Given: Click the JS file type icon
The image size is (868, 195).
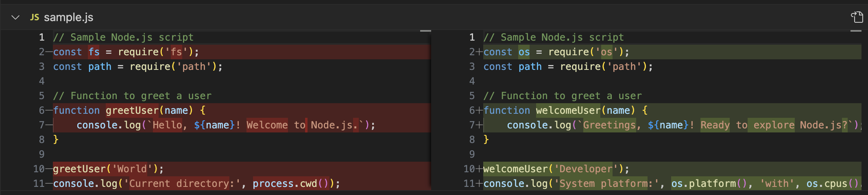Looking at the screenshot, I should 35,17.
